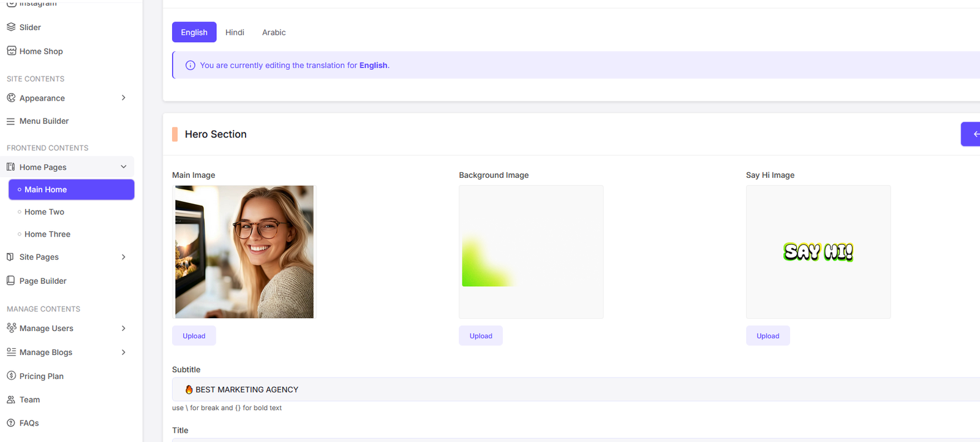Click the Slider layers icon in sidebar
This screenshot has height=442, width=980.
coord(11,27)
